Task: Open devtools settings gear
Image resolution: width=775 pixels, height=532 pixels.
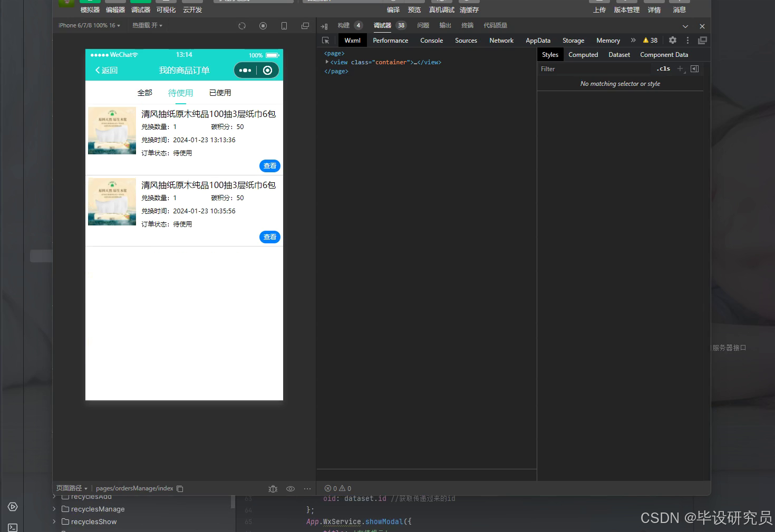Action: point(673,40)
